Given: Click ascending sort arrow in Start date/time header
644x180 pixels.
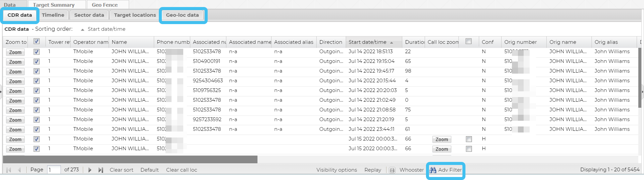Looking at the screenshot, I should pyautogui.click(x=391, y=42).
